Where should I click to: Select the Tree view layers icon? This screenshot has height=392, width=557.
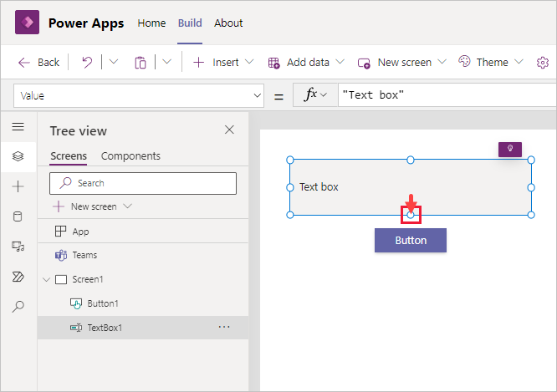[18, 156]
